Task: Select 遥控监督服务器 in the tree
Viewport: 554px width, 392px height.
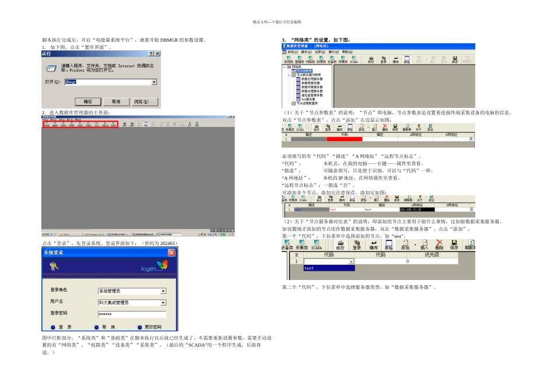Action: click(x=312, y=95)
